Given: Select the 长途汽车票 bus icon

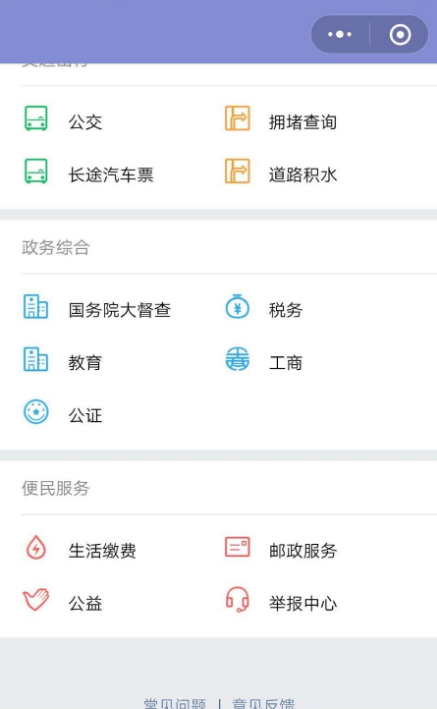Looking at the screenshot, I should click(36, 171).
